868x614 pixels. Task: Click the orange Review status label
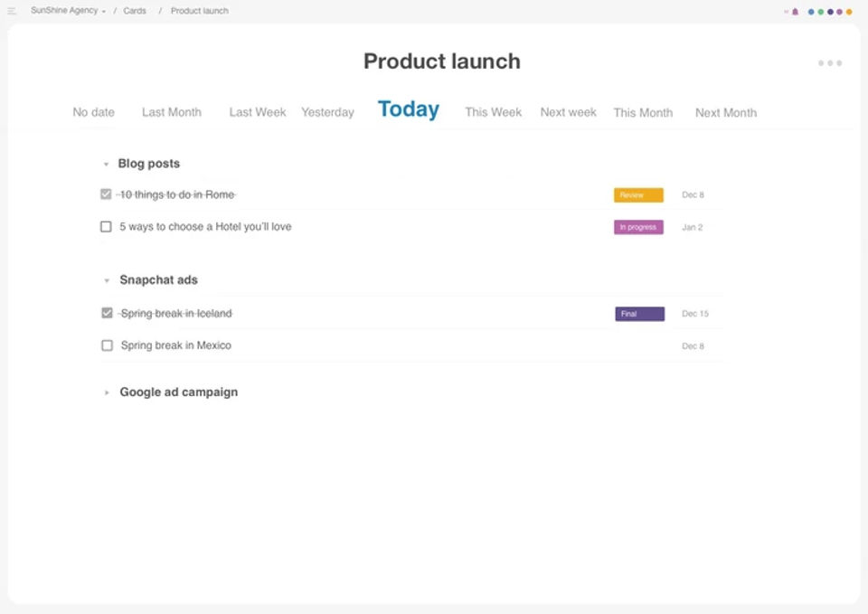pyautogui.click(x=638, y=195)
